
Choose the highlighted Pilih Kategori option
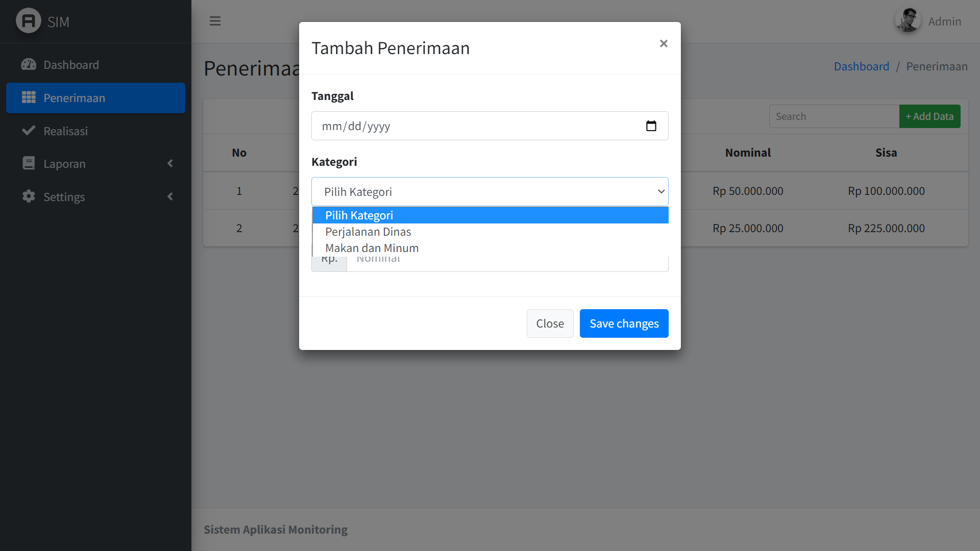(359, 215)
